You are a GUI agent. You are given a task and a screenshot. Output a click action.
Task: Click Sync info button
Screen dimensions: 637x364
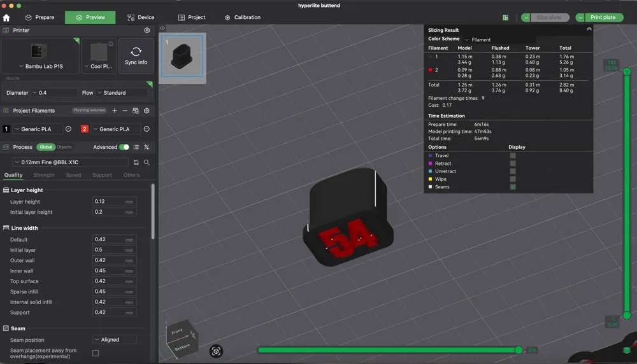tap(136, 56)
